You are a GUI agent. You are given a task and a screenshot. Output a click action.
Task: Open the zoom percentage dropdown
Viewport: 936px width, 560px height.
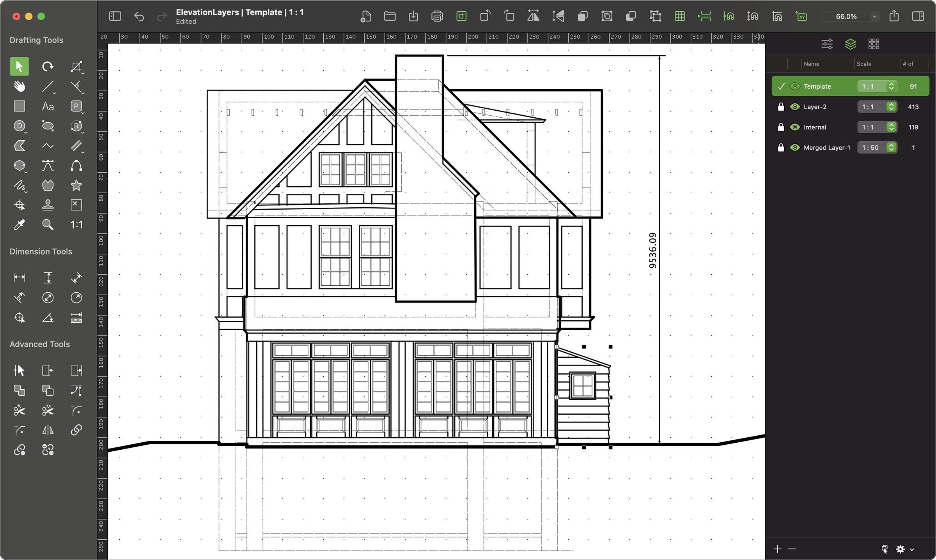[874, 16]
